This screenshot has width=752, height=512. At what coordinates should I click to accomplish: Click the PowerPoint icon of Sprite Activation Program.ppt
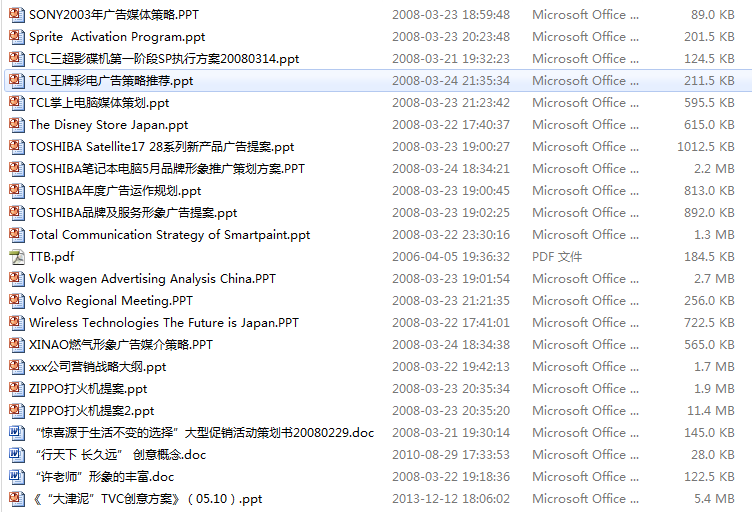17,36
